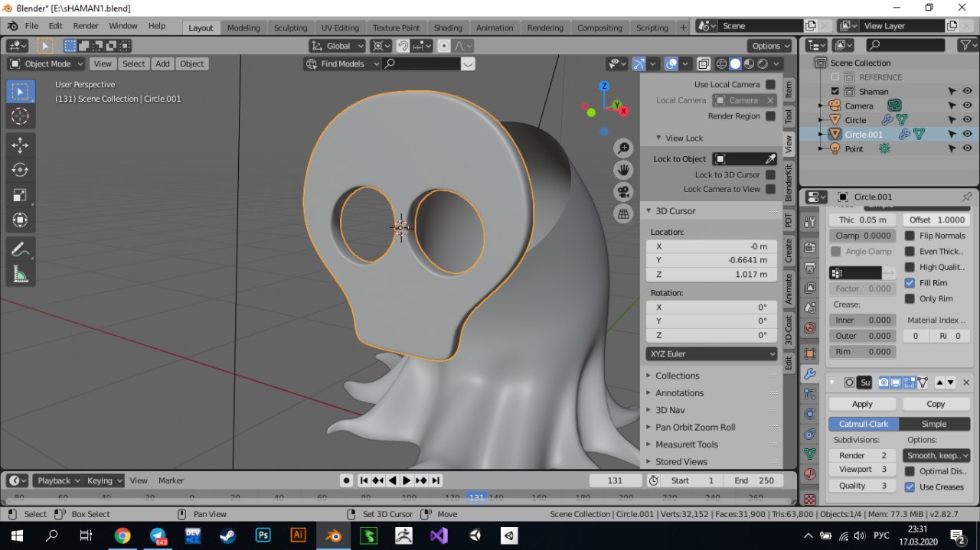This screenshot has height=550, width=980.
Task: Open the Render menu
Action: (x=86, y=25)
